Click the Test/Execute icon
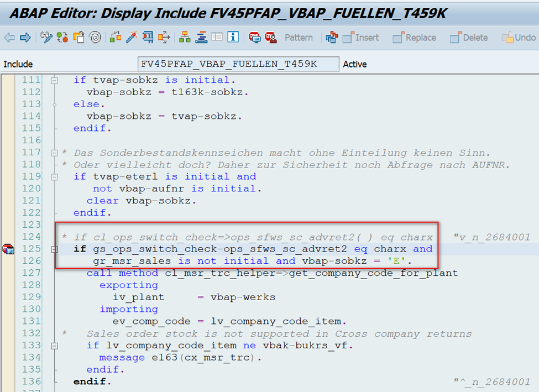This screenshot has height=392, width=539. (x=148, y=37)
